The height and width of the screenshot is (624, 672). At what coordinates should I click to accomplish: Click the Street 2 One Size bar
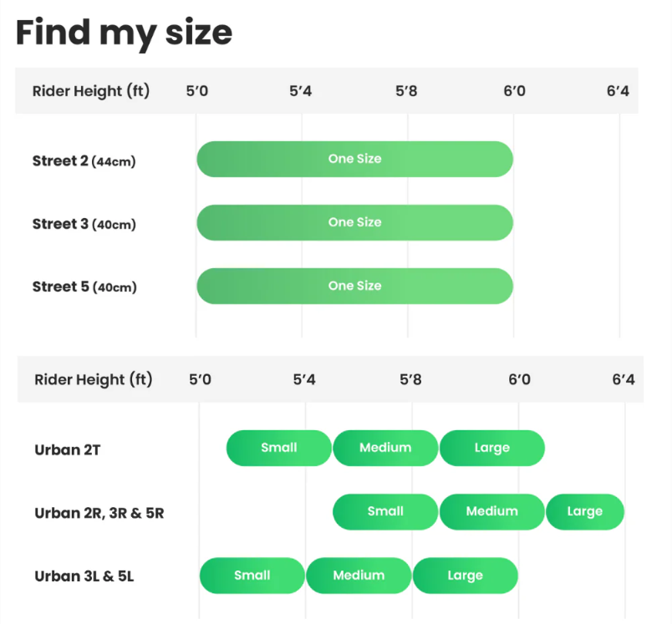coord(354,159)
